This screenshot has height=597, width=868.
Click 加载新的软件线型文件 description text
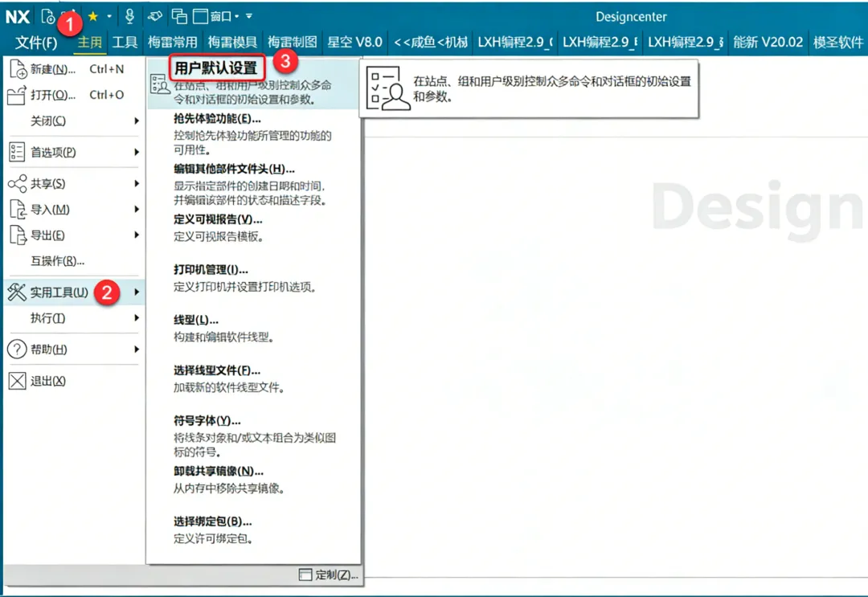tap(229, 388)
